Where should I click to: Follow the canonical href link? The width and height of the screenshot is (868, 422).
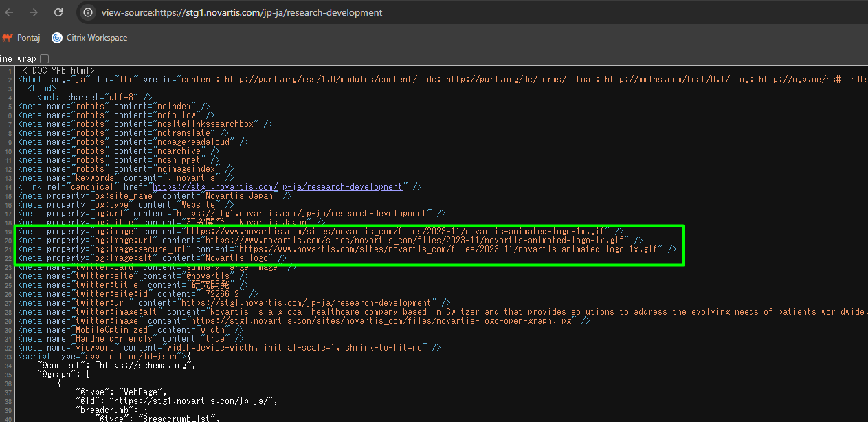click(x=278, y=187)
